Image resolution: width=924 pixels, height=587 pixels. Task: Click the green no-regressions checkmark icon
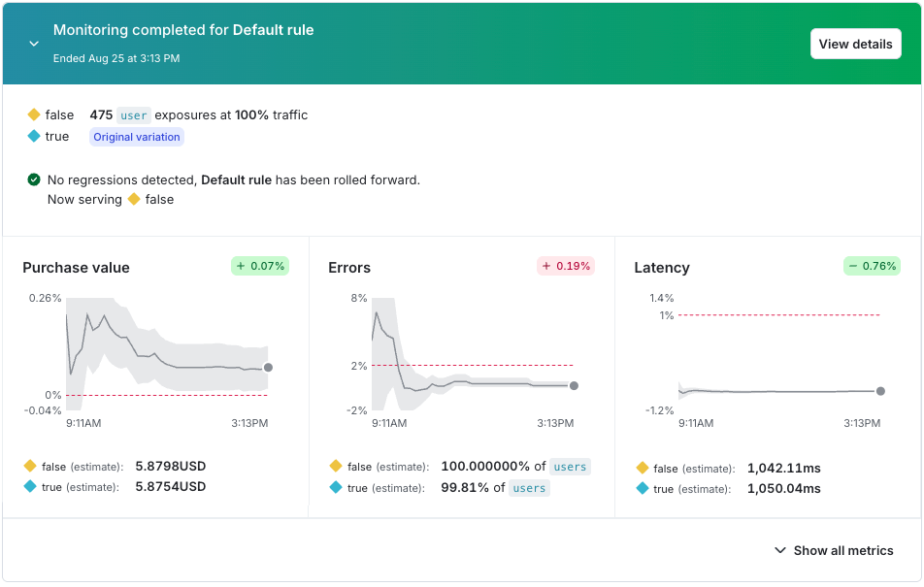point(34,179)
